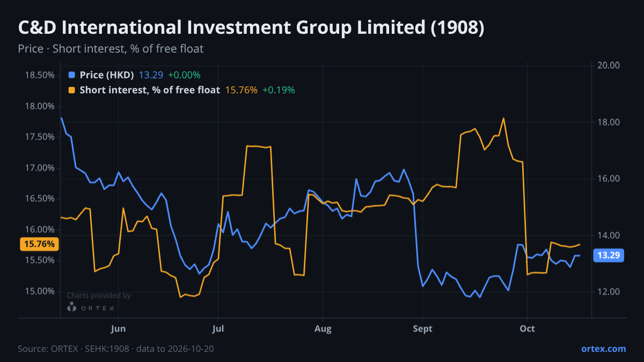This screenshot has width=644, height=362.
Task: Click the 14.00 right axis label
Action: pos(609,235)
